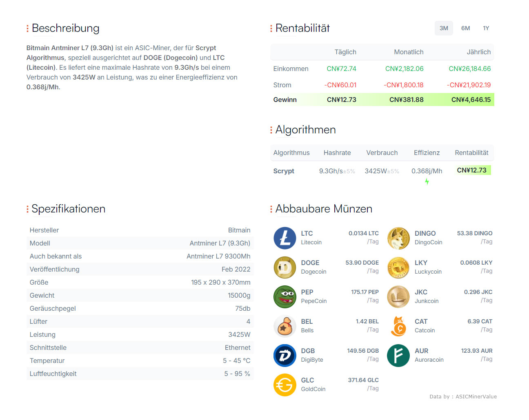Open the DINGO DingoCoin link
This screenshot has height=420, width=529.
point(429,238)
